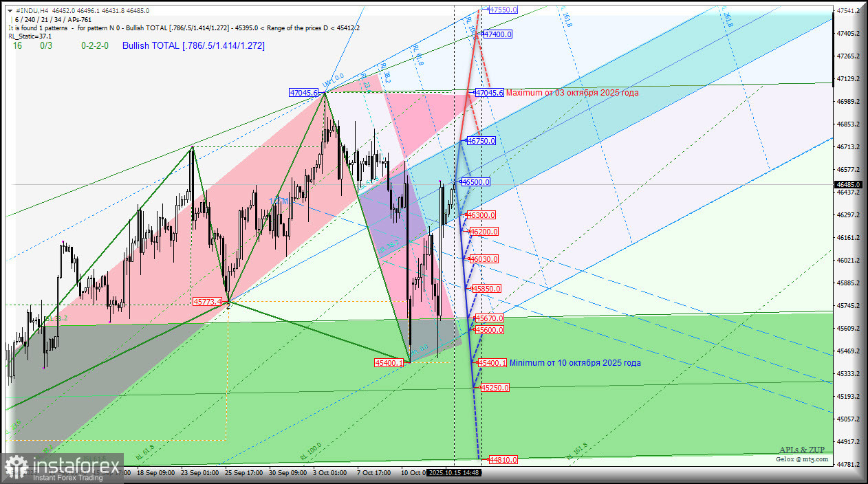Click the 45745.2 price axis value
Image resolution: width=868 pixels, height=484 pixels.
pyautogui.click(x=847, y=305)
